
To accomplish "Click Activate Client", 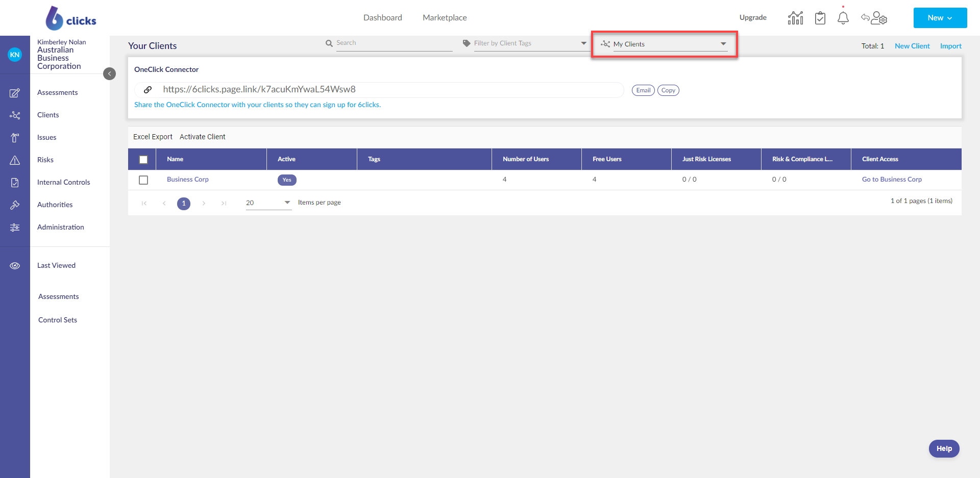I will pyautogui.click(x=203, y=137).
